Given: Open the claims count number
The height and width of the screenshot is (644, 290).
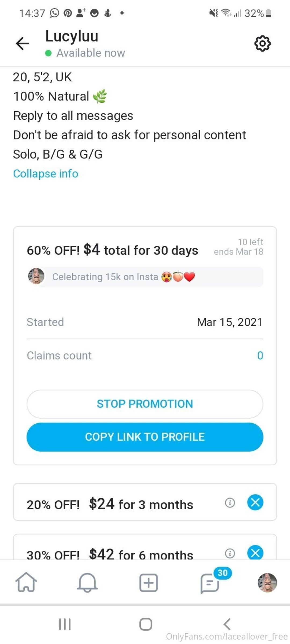Looking at the screenshot, I should [x=260, y=356].
